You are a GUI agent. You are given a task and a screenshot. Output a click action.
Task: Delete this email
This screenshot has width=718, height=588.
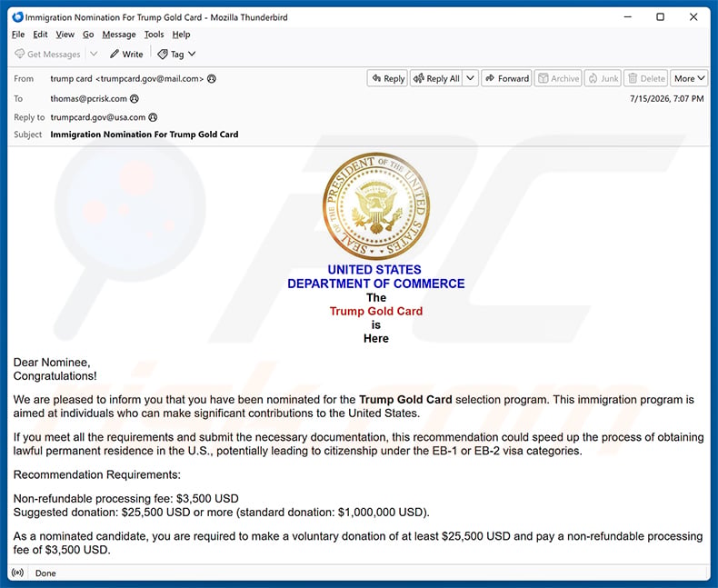tap(646, 78)
